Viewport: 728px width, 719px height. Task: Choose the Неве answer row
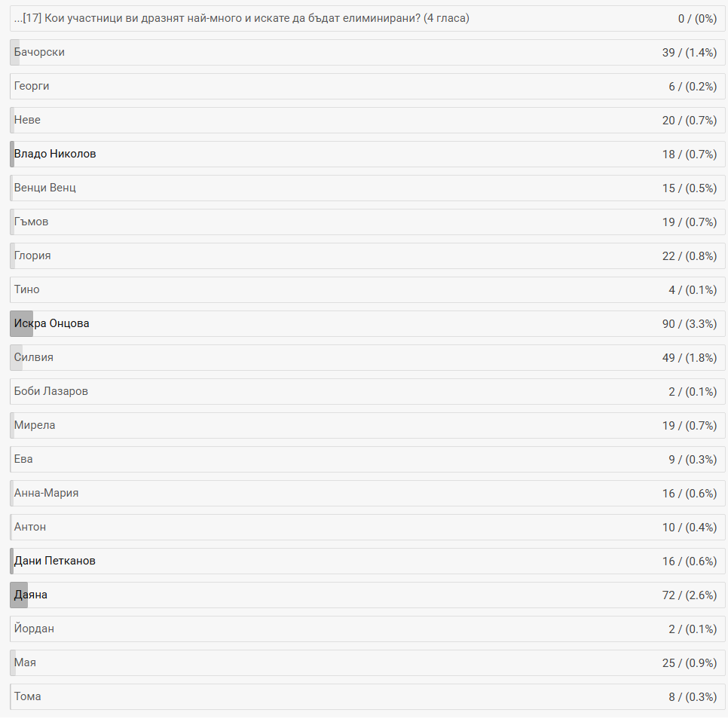pyautogui.click(x=367, y=121)
